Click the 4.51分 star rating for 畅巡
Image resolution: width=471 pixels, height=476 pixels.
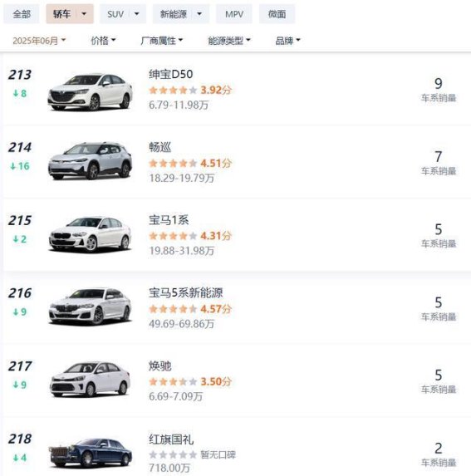coord(190,164)
